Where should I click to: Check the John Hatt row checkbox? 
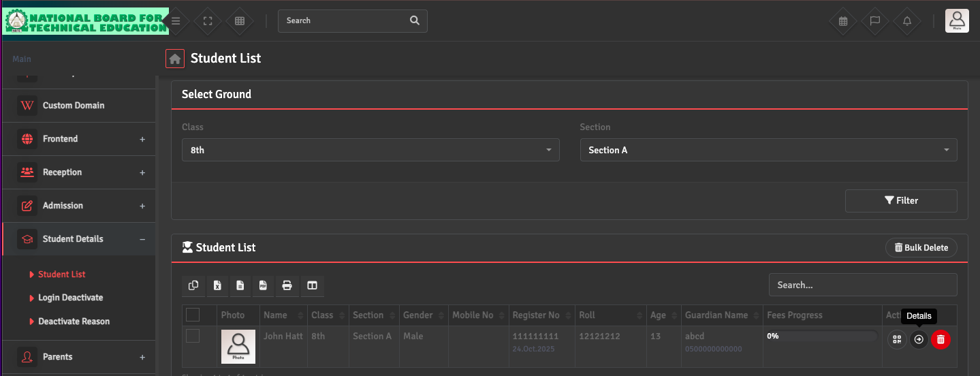point(193,336)
